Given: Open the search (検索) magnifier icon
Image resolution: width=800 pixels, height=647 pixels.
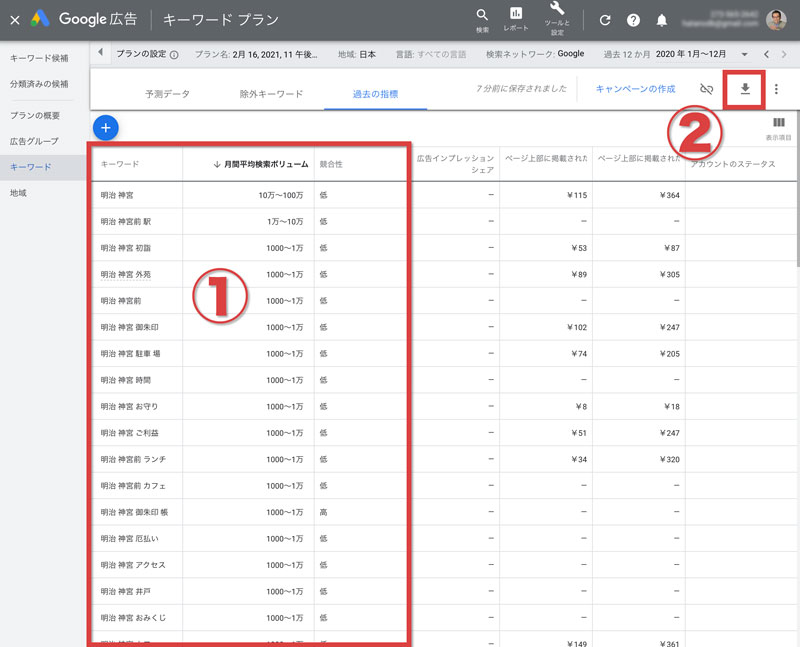Looking at the screenshot, I should [482, 15].
